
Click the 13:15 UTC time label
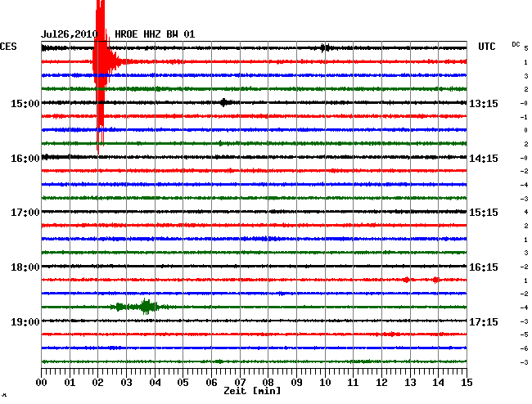(x=484, y=103)
